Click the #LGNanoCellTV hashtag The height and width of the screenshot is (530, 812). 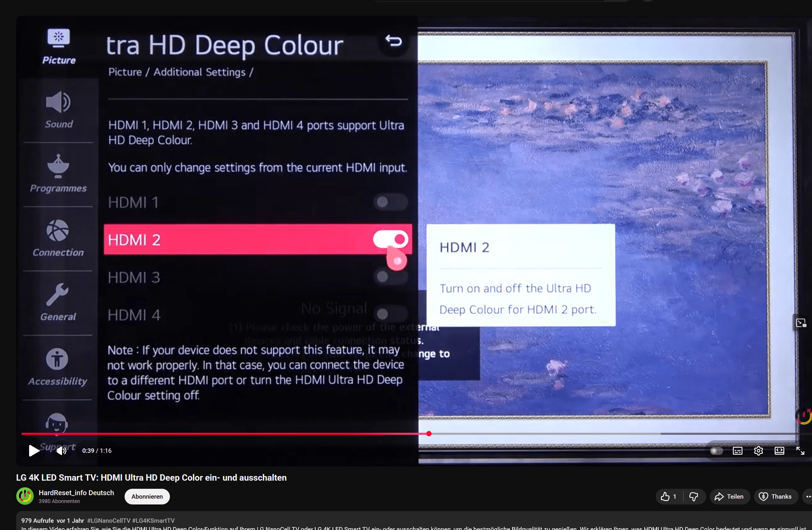[x=109, y=520]
